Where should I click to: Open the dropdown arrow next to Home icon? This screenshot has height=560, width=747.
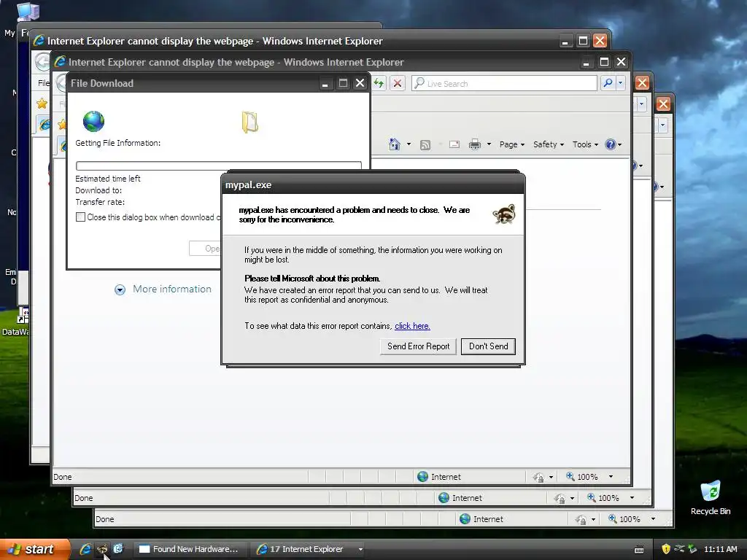coord(409,144)
